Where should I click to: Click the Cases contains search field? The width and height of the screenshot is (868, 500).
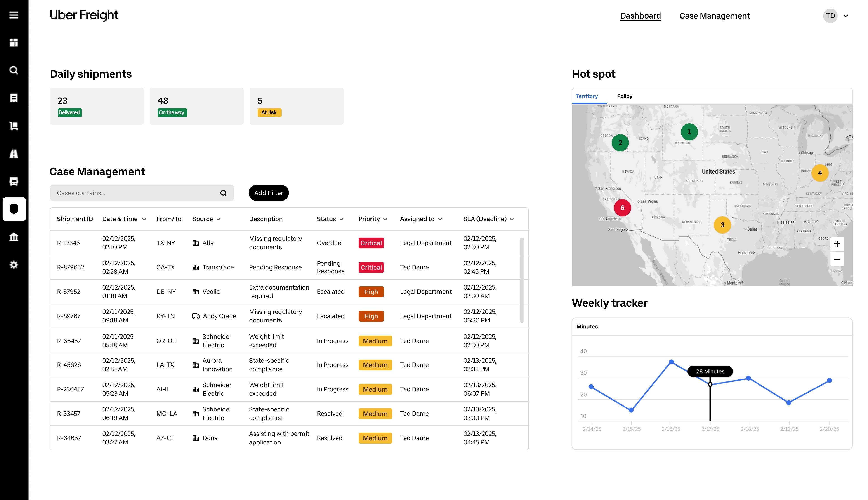(x=142, y=193)
